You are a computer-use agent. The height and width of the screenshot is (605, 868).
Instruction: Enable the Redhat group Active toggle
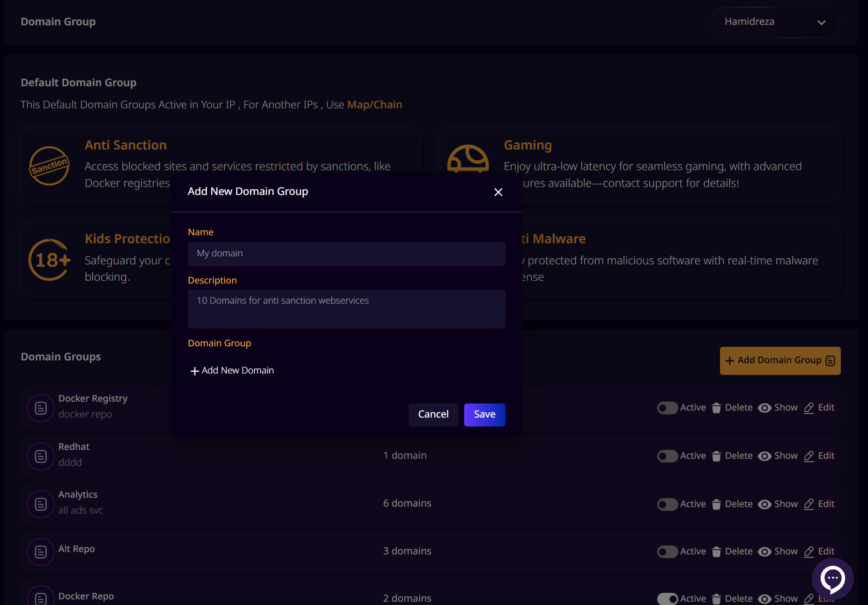tap(667, 456)
